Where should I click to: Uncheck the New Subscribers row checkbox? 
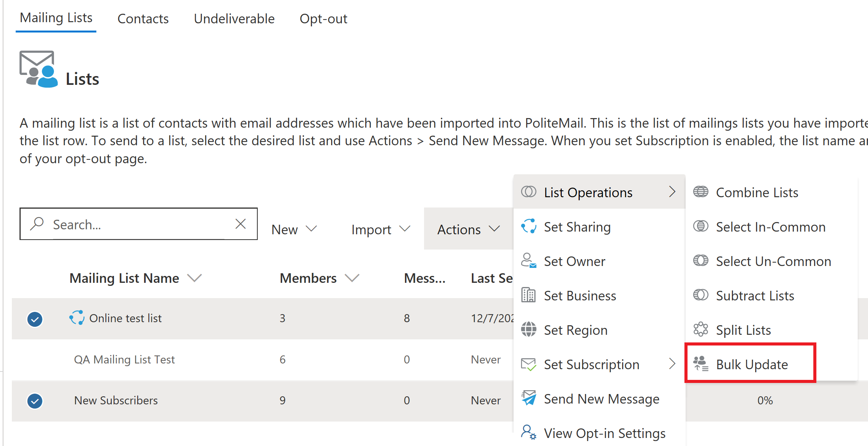pos(35,401)
